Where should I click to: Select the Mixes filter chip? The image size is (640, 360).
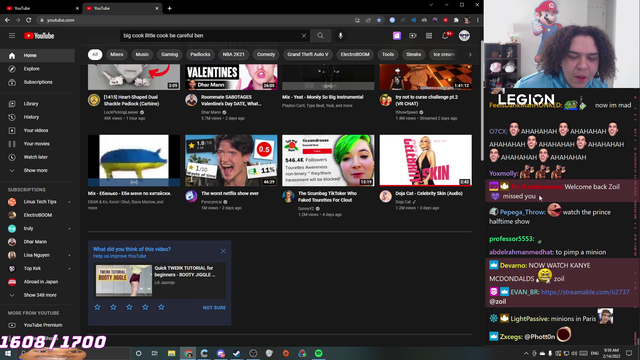117,54
